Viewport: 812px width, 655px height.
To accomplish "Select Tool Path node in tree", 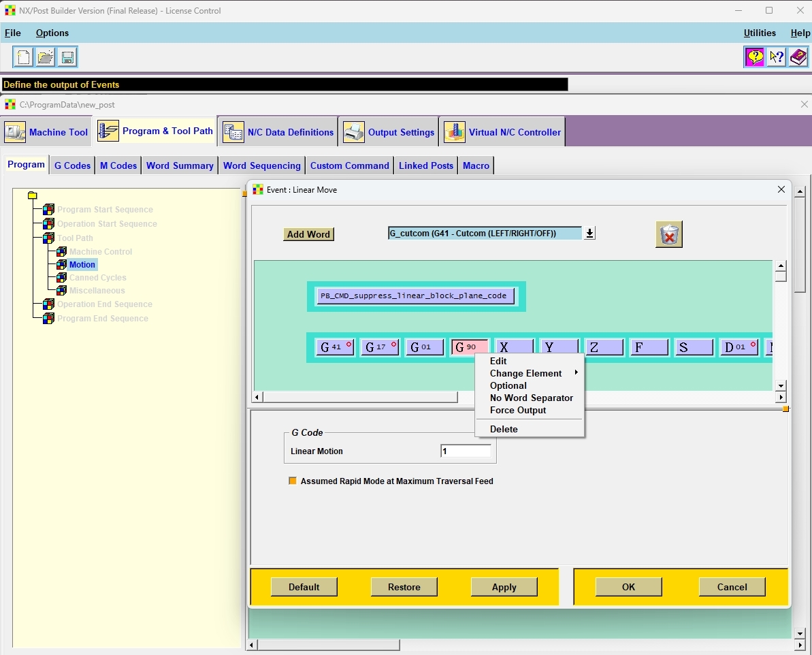I will (75, 238).
